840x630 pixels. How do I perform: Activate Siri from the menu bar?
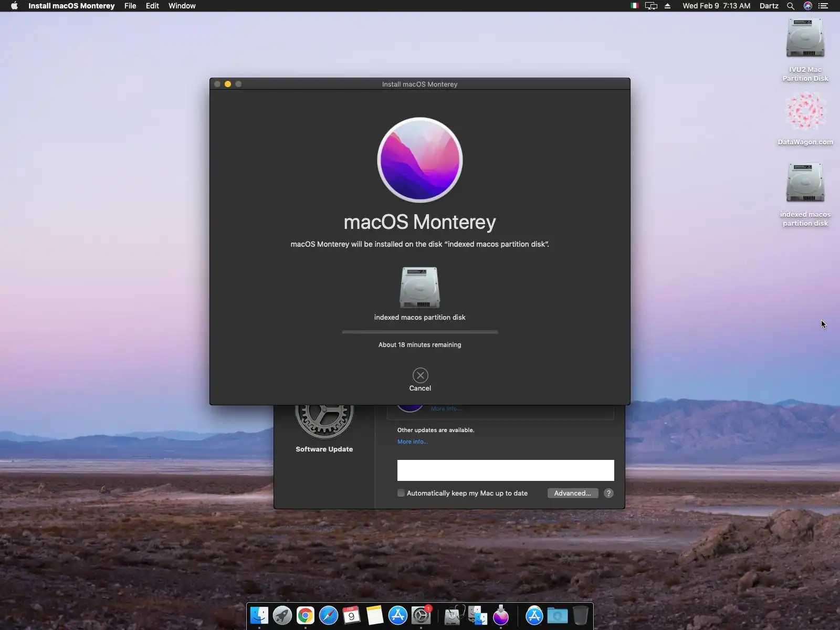tap(807, 6)
